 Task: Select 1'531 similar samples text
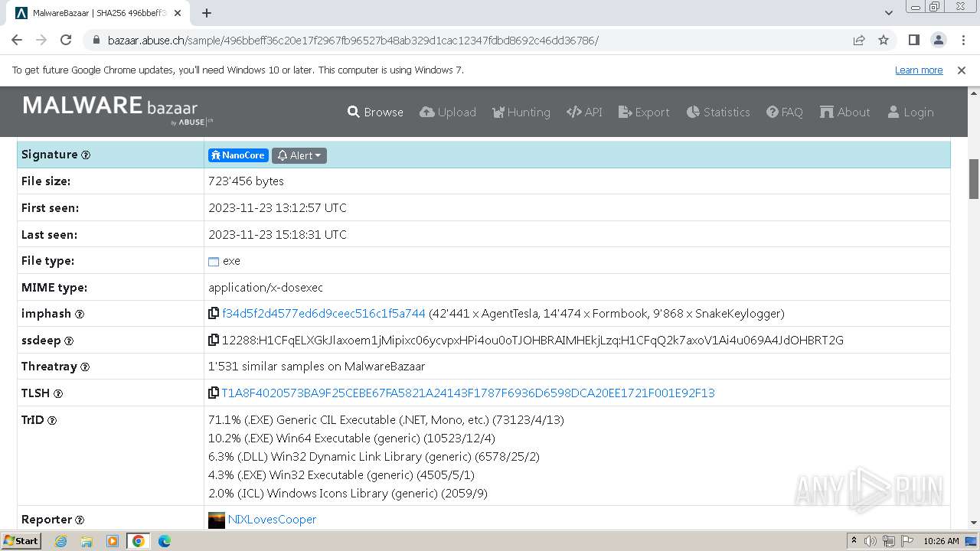pyautogui.click(x=316, y=367)
